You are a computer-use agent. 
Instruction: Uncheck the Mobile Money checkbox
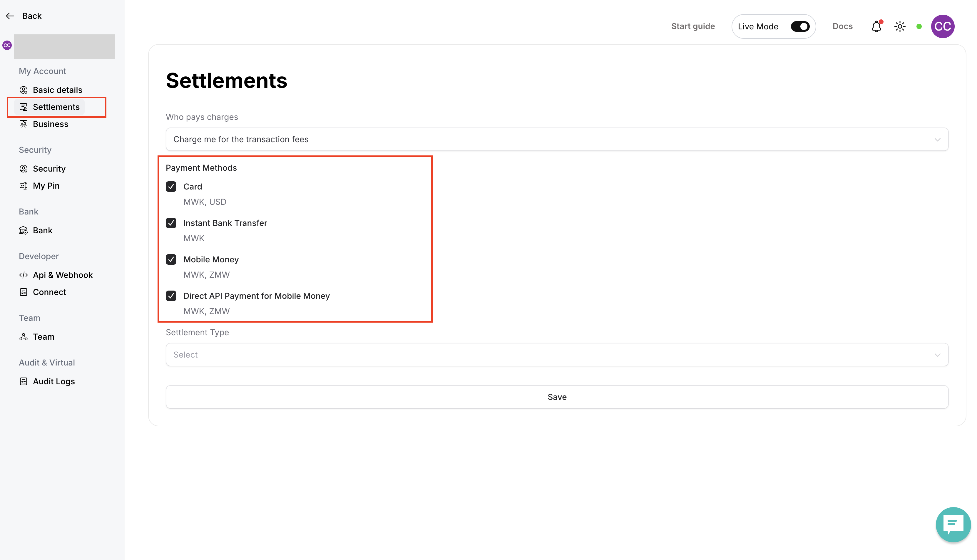(x=171, y=260)
